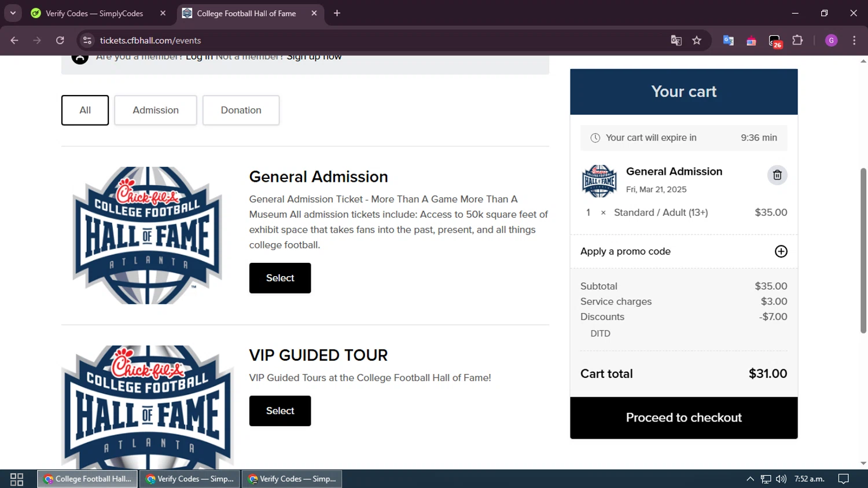This screenshot has height=488, width=868.
Task: Open the taskbar start grid icon
Action: click(17, 479)
